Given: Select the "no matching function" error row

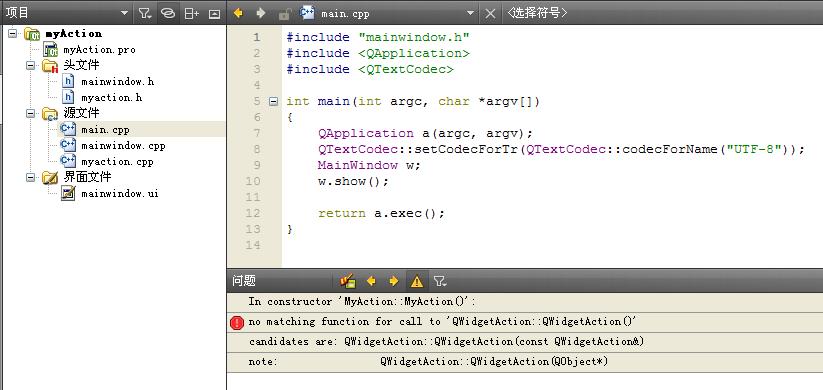Looking at the screenshot, I should (525, 322).
